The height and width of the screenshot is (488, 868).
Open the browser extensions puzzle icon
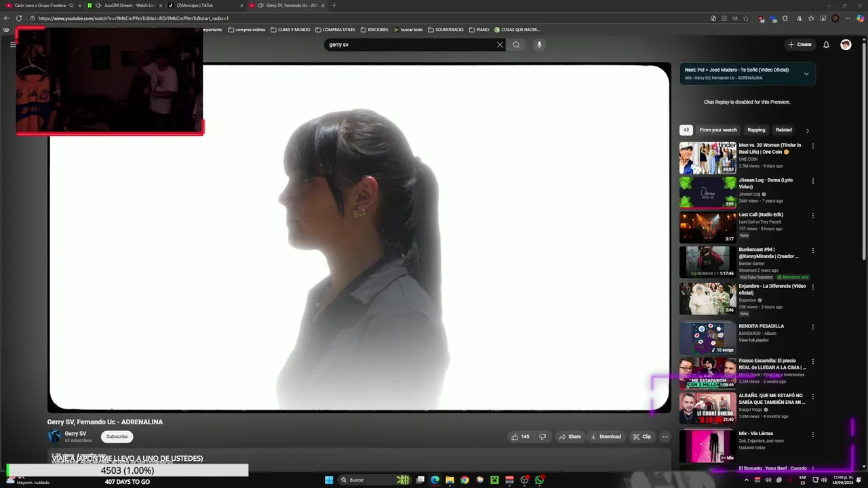tap(785, 18)
